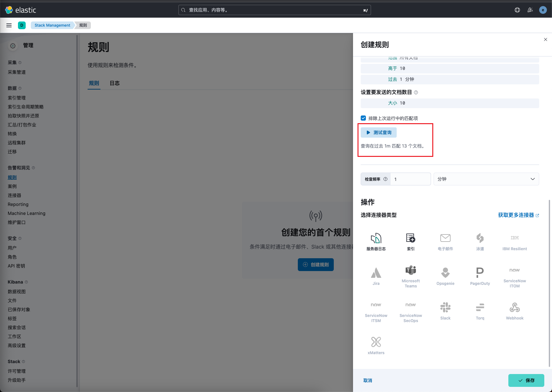552x392 pixels.
Task: Open 拍取快照并还原 in sidebar
Action: 23,116
